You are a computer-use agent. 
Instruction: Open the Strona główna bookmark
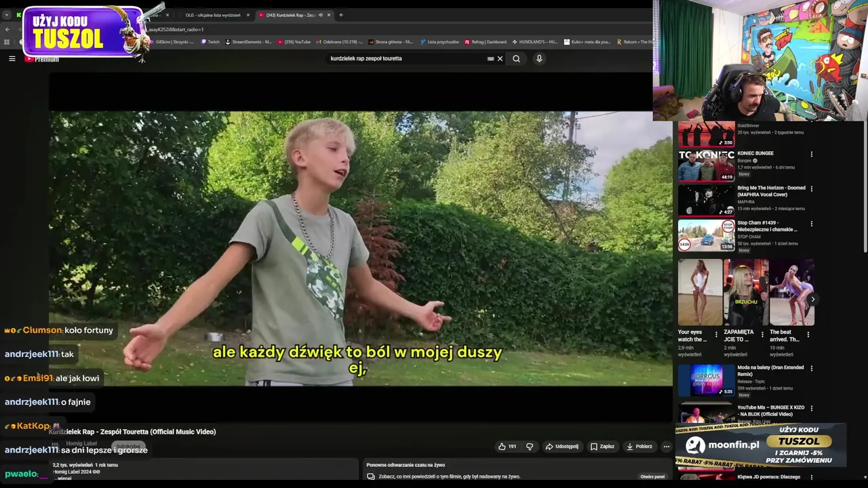click(391, 42)
